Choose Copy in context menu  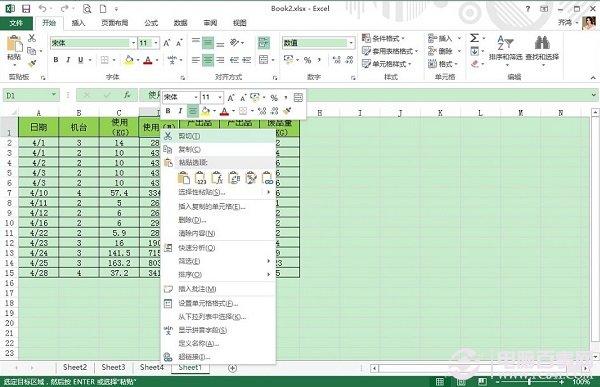tap(218, 149)
